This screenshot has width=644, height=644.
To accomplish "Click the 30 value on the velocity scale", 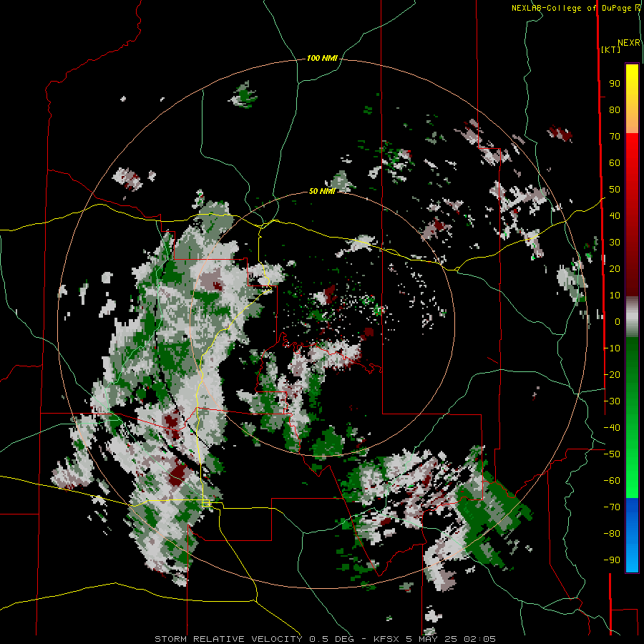I will [615, 243].
